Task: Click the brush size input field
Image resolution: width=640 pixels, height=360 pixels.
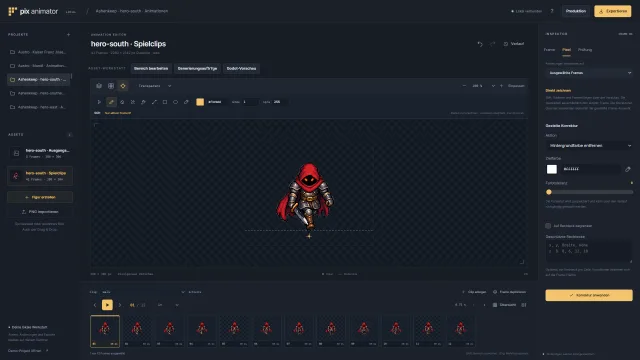Action: pyautogui.click(x=249, y=102)
